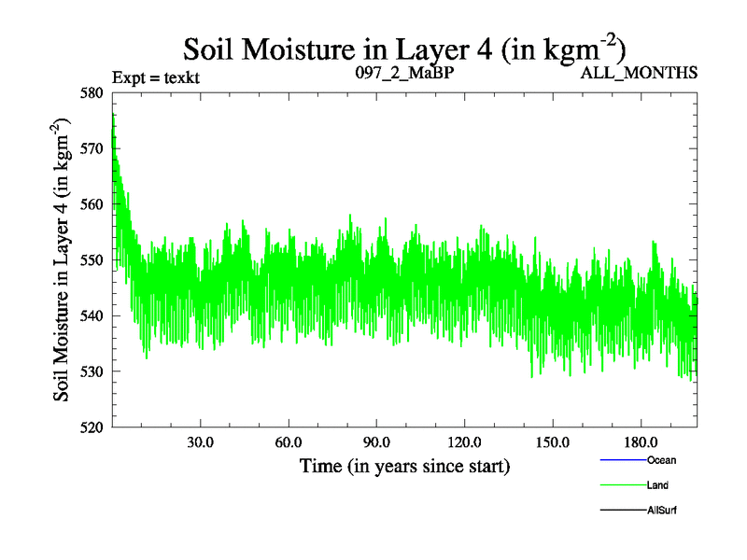
Task: Click the 580 y-axis tick label
Action: [94, 92]
